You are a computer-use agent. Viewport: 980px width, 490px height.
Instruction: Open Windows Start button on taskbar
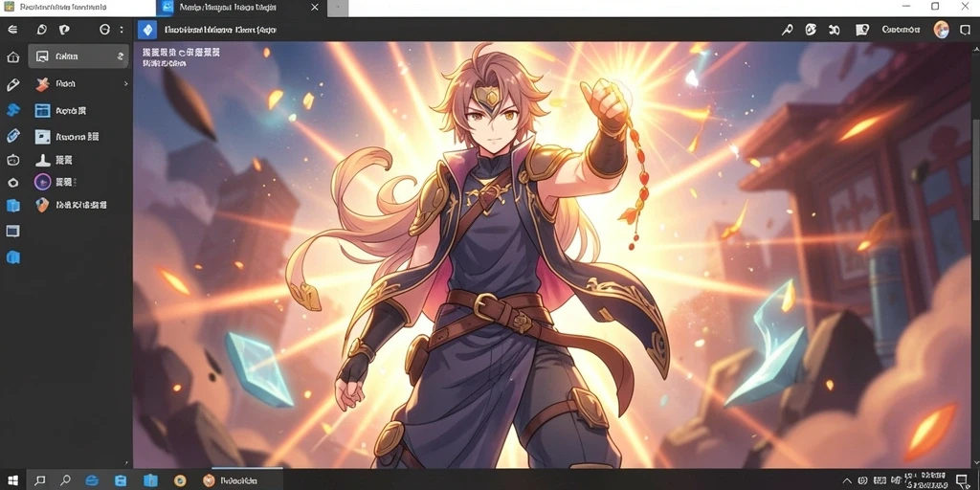coord(12,480)
